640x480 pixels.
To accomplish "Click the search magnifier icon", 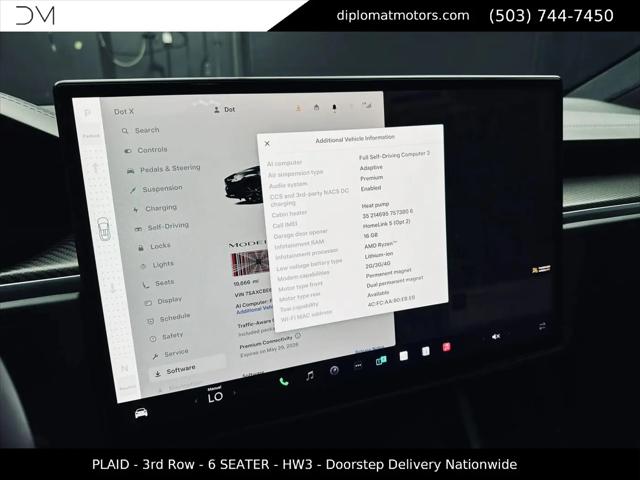I will tap(125, 131).
